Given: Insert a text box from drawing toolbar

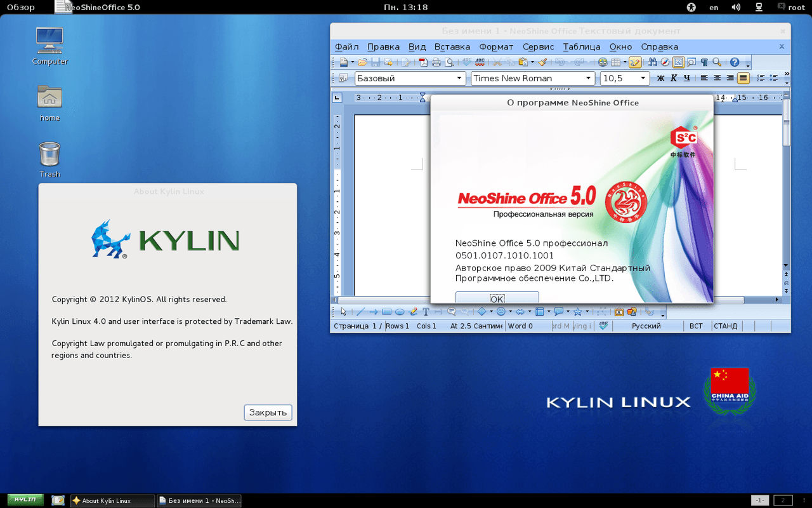Looking at the screenshot, I should pos(426,312).
